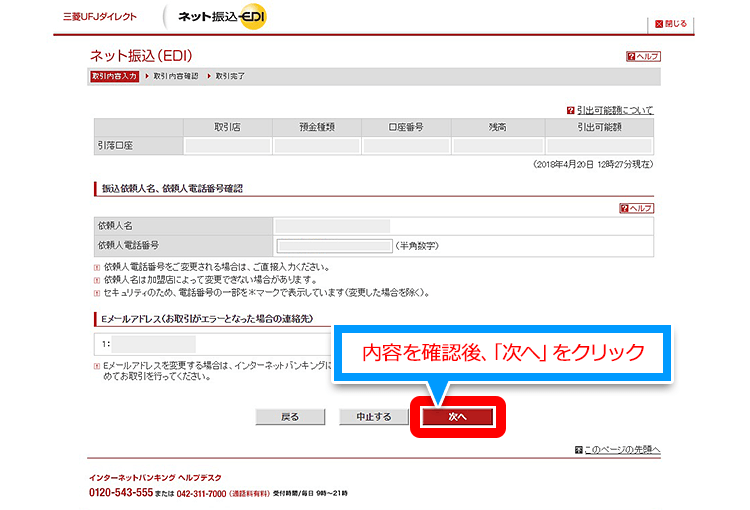Screen dimensions: 750x510
Task: Click the ネット振込(EDI) page heading
Action: point(141,56)
